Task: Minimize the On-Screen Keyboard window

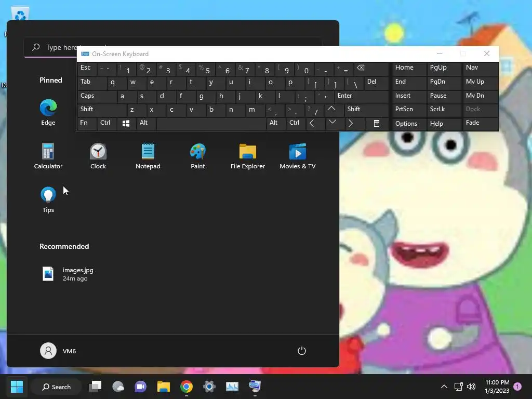Action: tap(440, 54)
